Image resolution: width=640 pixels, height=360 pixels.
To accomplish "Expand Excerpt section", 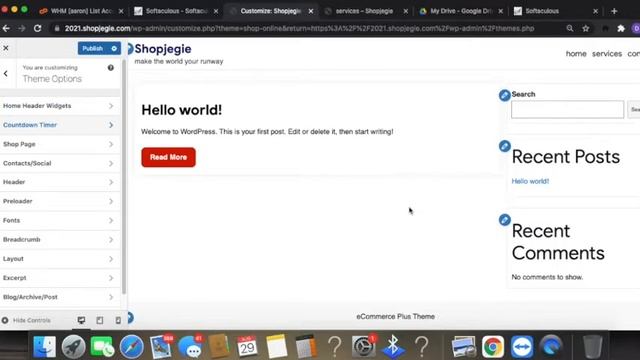I will (60, 278).
